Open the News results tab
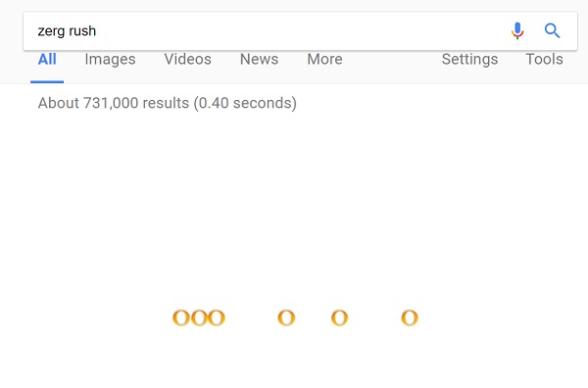The height and width of the screenshot is (388, 588). click(259, 59)
